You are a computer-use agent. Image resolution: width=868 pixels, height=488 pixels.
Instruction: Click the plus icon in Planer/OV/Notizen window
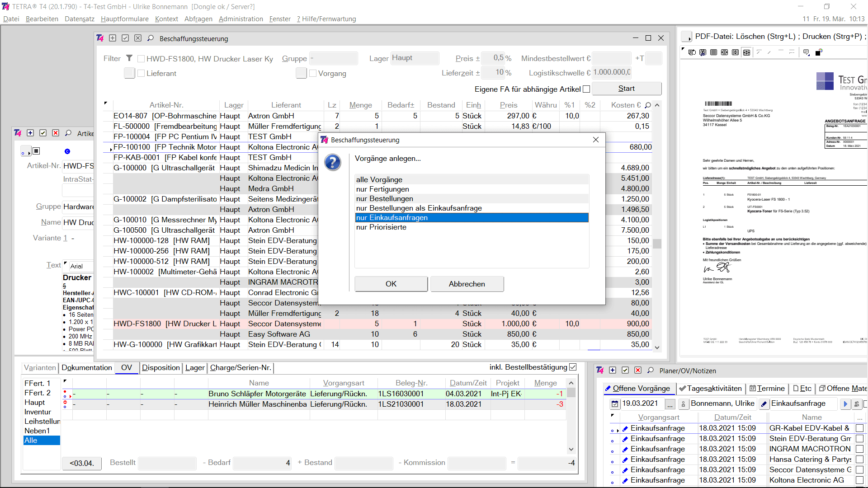coord(613,371)
